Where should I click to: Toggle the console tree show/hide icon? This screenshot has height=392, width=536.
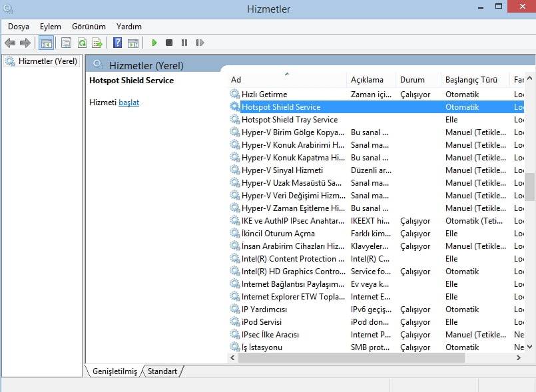(46, 43)
